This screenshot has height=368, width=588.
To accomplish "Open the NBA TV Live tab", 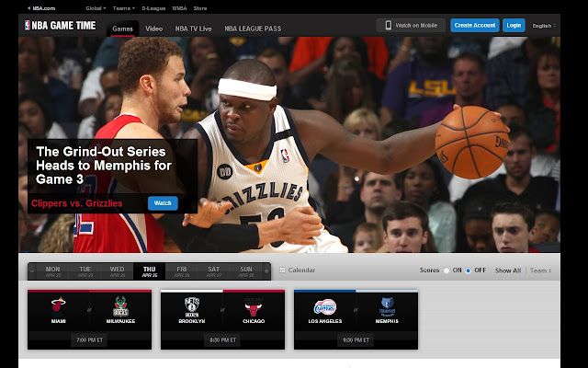I will click(x=193, y=29).
